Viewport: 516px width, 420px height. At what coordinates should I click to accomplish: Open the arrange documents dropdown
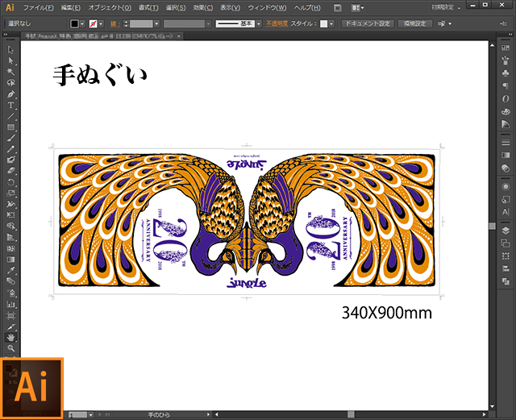coord(357,7)
